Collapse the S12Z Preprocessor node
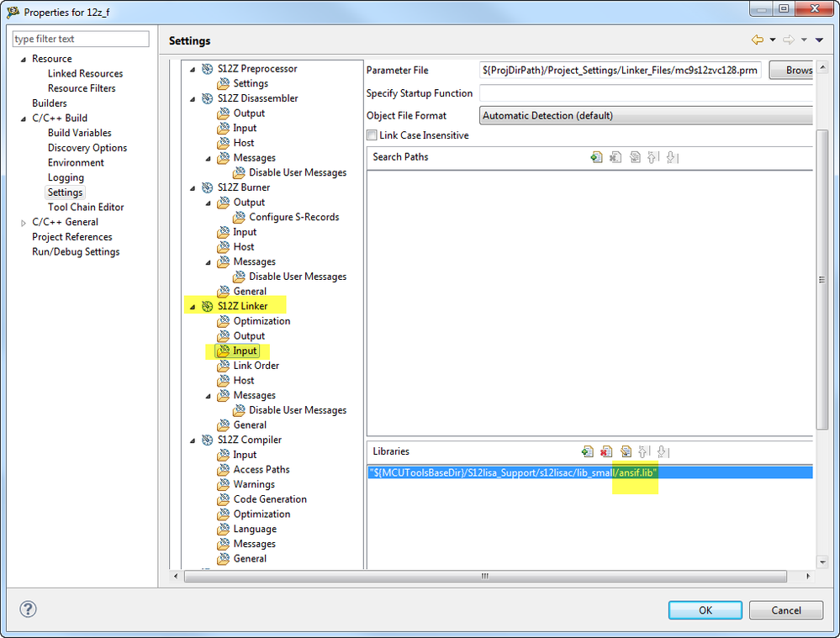This screenshot has width=840, height=638. [193, 70]
